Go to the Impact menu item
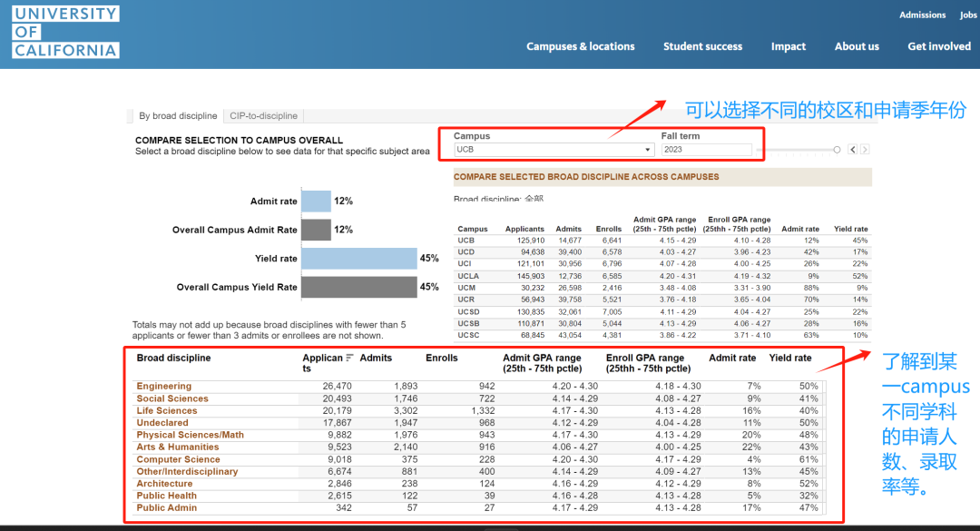The height and width of the screenshot is (531, 980). tap(789, 46)
